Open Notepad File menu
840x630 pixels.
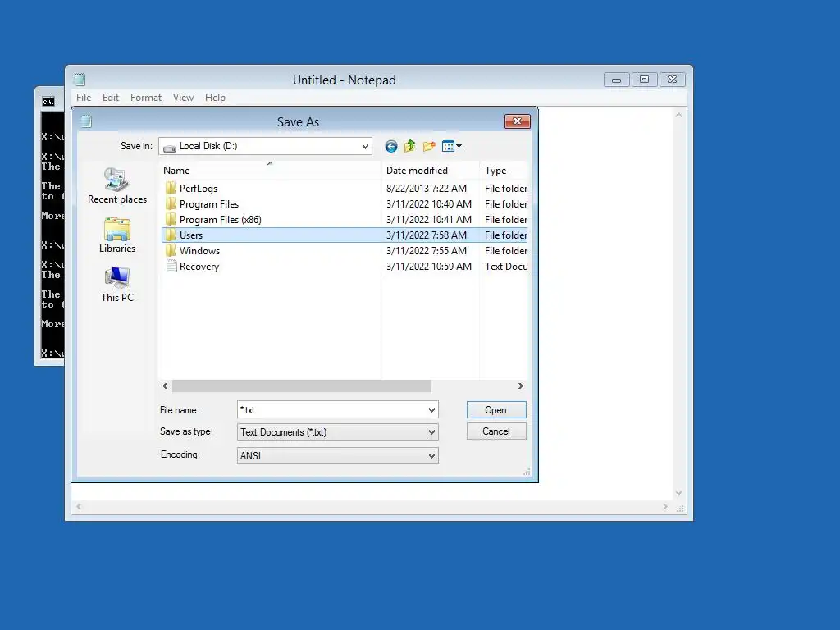pyautogui.click(x=84, y=98)
